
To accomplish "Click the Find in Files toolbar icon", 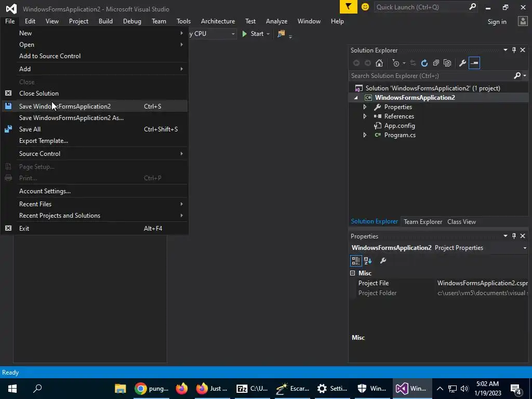I will pos(281,34).
